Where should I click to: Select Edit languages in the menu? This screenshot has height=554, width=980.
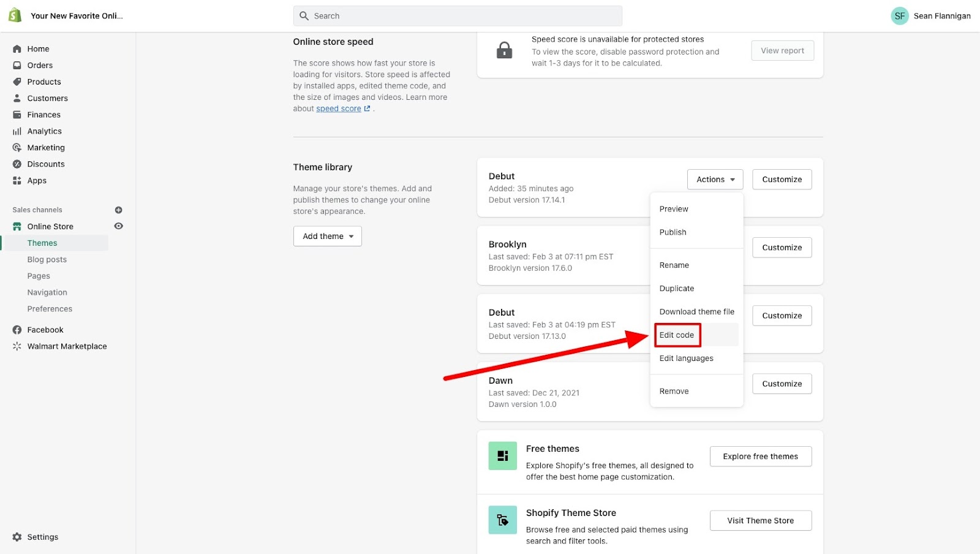pyautogui.click(x=686, y=359)
